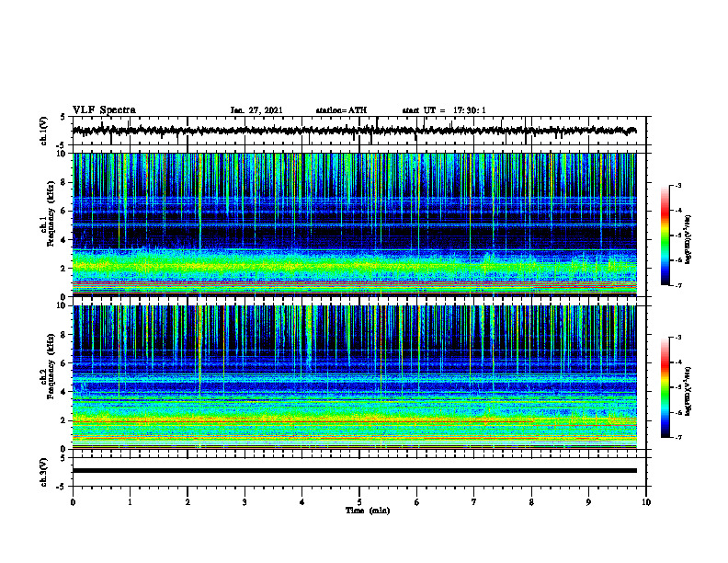Click the "start UT = 17:30: 1" text

click(444, 110)
